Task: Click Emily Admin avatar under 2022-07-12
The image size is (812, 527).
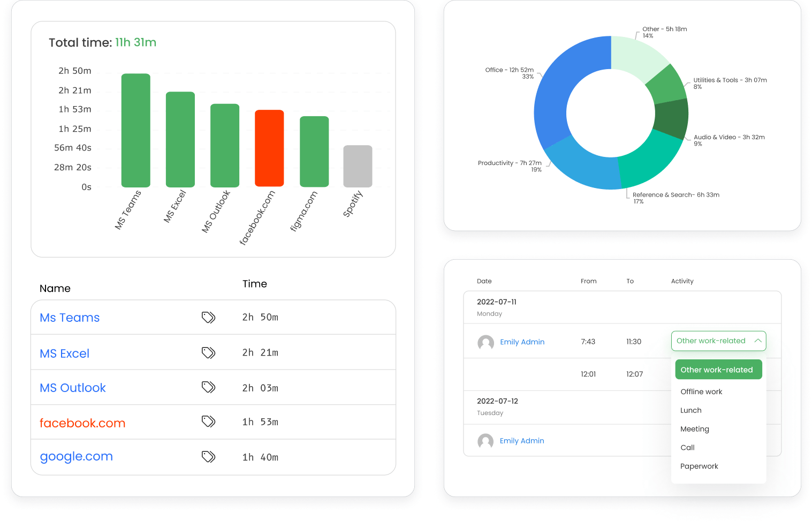Action: tap(485, 442)
